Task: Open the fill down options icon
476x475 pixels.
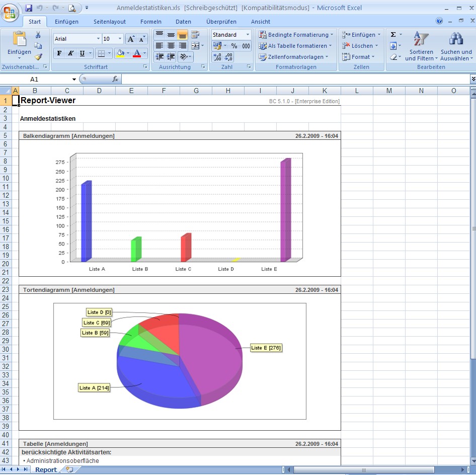Action: 393,46
